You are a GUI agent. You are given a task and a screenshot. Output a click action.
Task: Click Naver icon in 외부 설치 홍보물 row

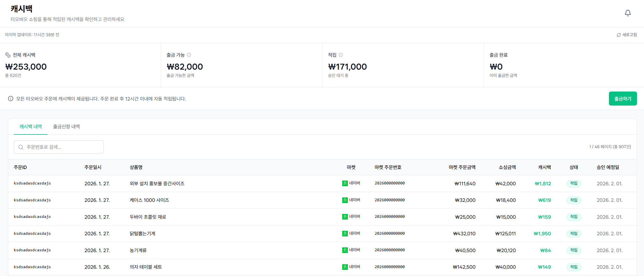point(345,183)
